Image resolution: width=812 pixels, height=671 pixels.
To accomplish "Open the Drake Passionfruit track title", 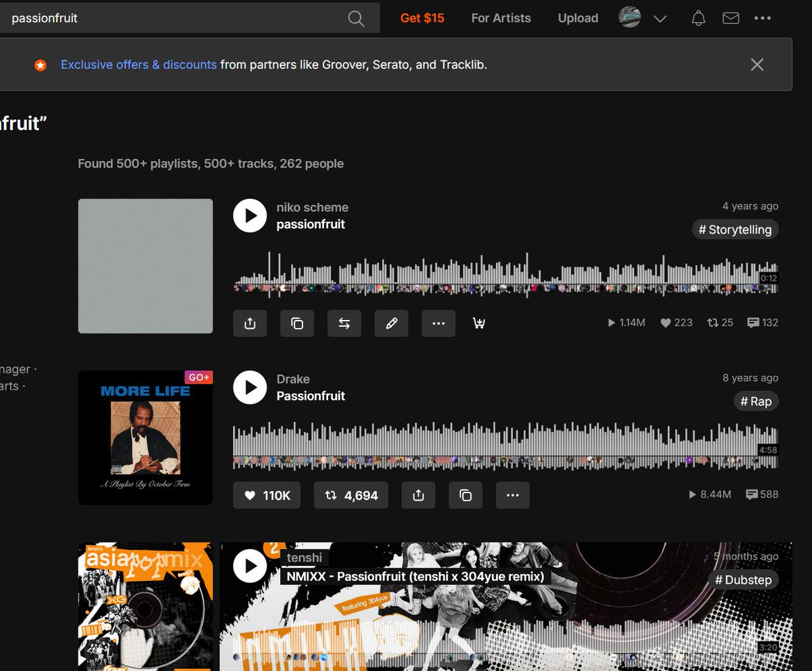I will coord(311,396).
